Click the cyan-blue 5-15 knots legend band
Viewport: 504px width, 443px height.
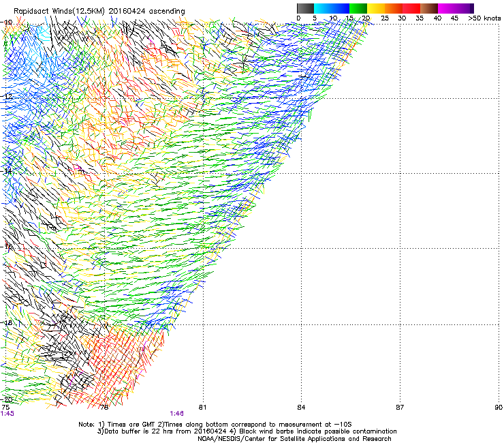(332, 8)
